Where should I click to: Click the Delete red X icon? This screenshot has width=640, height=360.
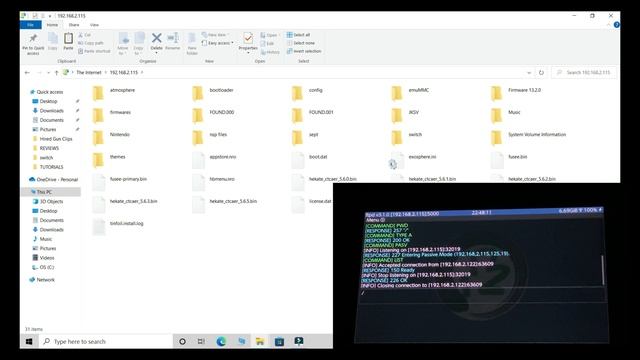point(156,38)
